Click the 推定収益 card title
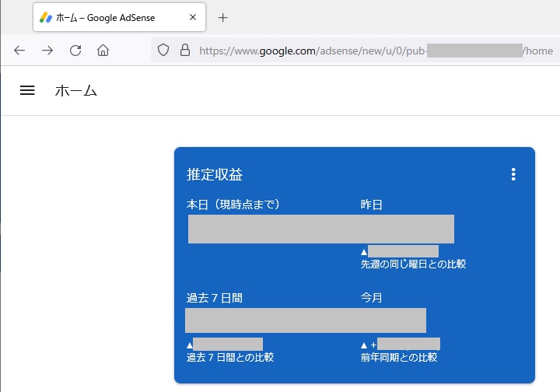The height and width of the screenshot is (392, 560). click(220, 175)
